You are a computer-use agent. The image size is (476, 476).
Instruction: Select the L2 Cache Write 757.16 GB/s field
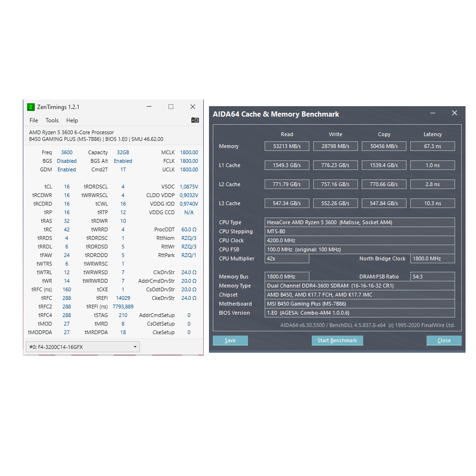point(336,184)
